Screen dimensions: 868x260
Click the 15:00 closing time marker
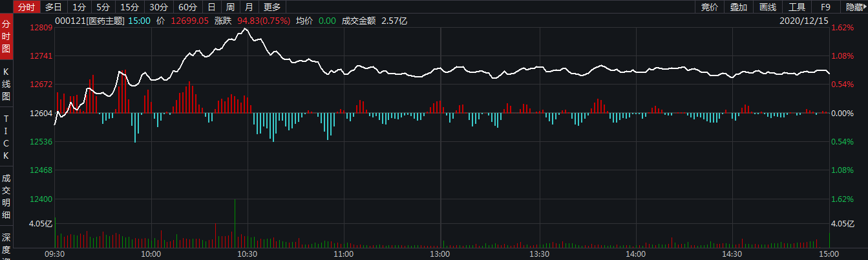[x=827, y=254]
